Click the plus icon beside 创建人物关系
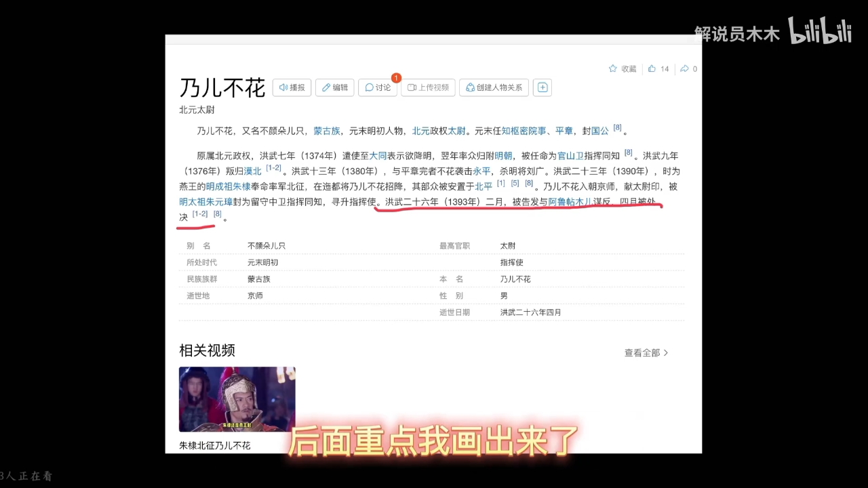 pyautogui.click(x=542, y=87)
